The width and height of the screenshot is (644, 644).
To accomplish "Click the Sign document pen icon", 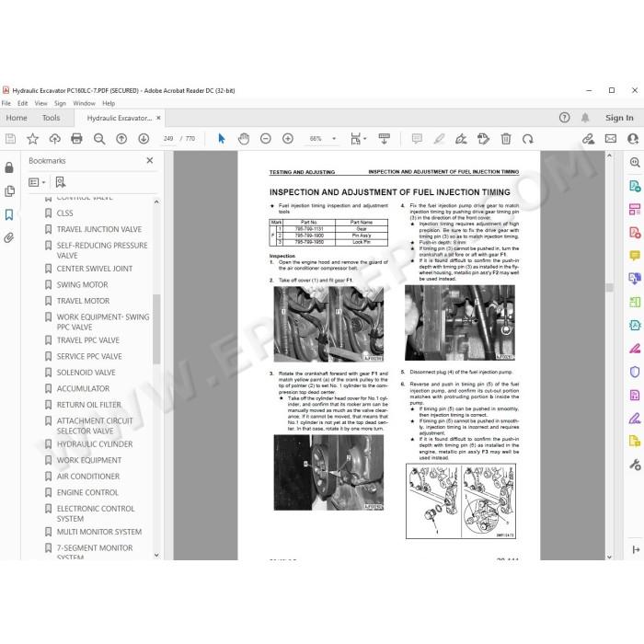I will tap(461, 139).
